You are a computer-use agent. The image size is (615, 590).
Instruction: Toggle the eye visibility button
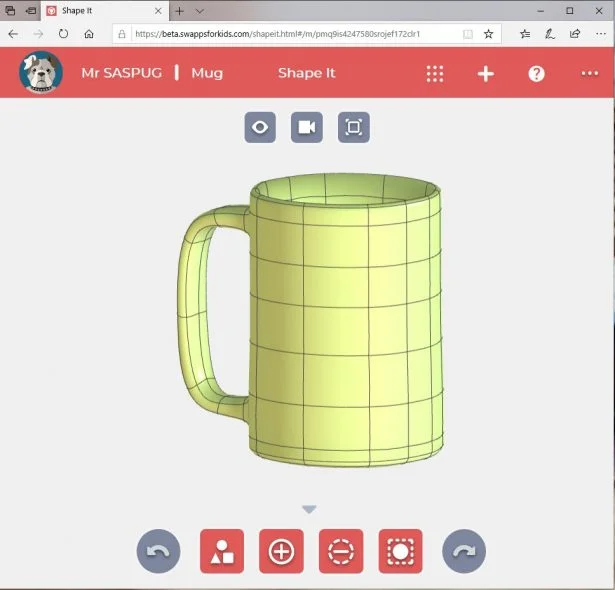[x=260, y=127]
